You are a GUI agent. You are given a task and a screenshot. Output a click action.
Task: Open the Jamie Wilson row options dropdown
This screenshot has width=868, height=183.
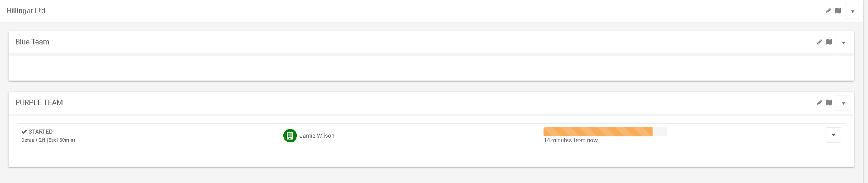[833, 135]
